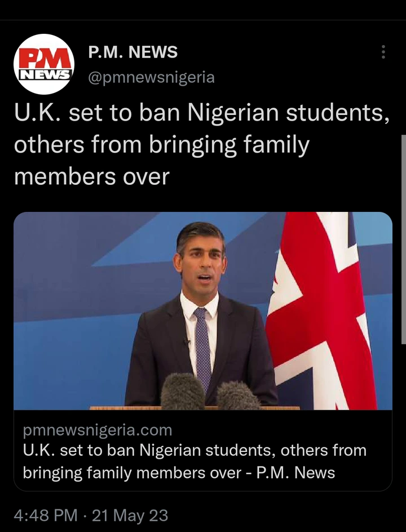The image size is (406, 532).
Task: Open the three-dot more options menu
Action: pyautogui.click(x=383, y=52)
